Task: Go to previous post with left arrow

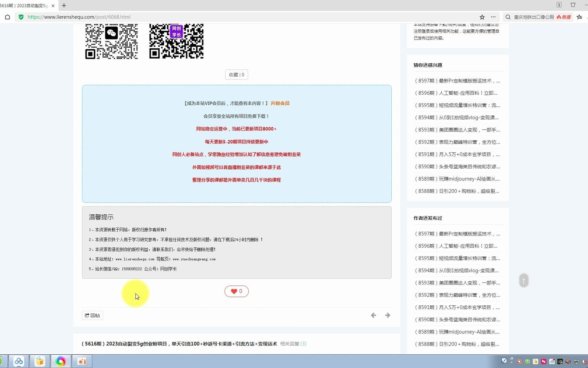Action: (x=373, y=315)
